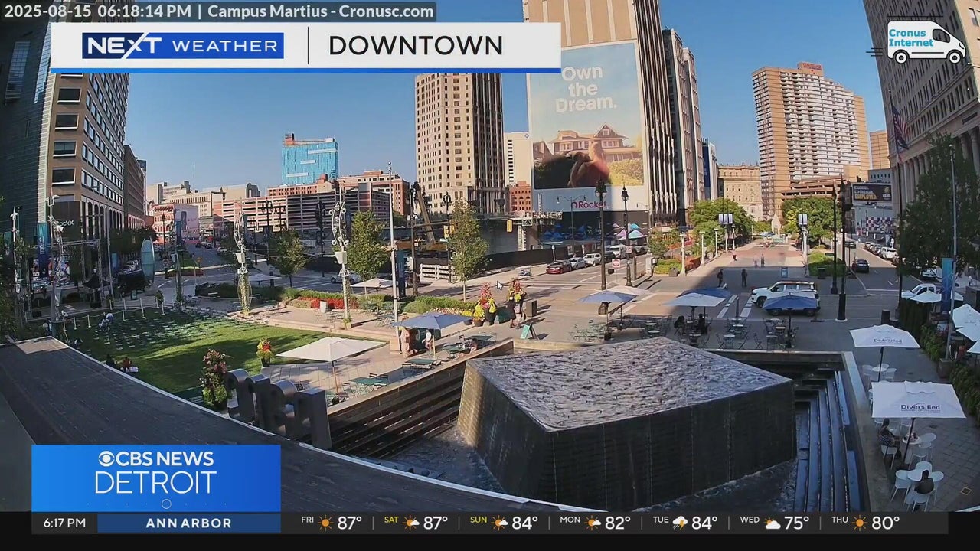Click the NEXT Weather logo badge
This screenshot has height=551, width=980.
click(182, 46)
